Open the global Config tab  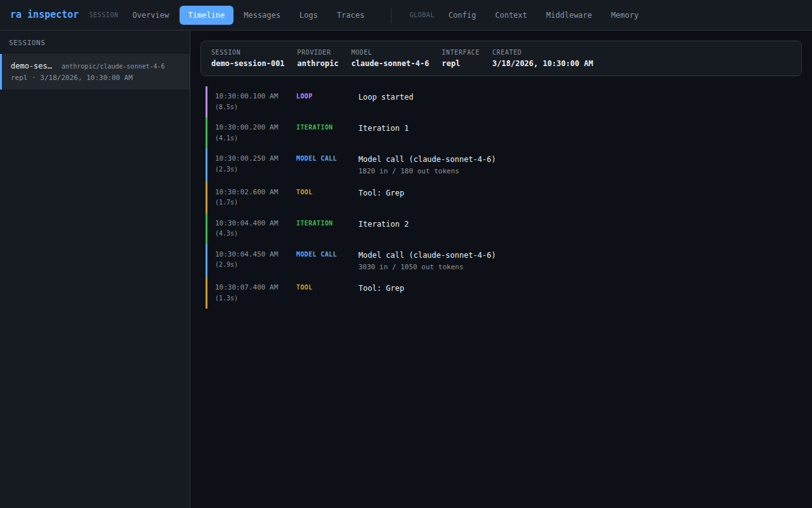click(462, 15)
